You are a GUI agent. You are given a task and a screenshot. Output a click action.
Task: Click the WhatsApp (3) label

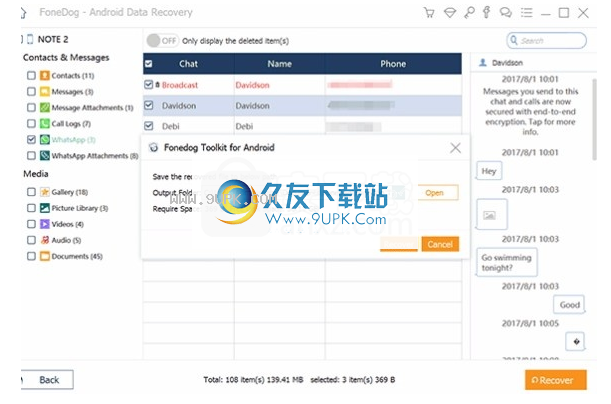[x=73, y=139]
